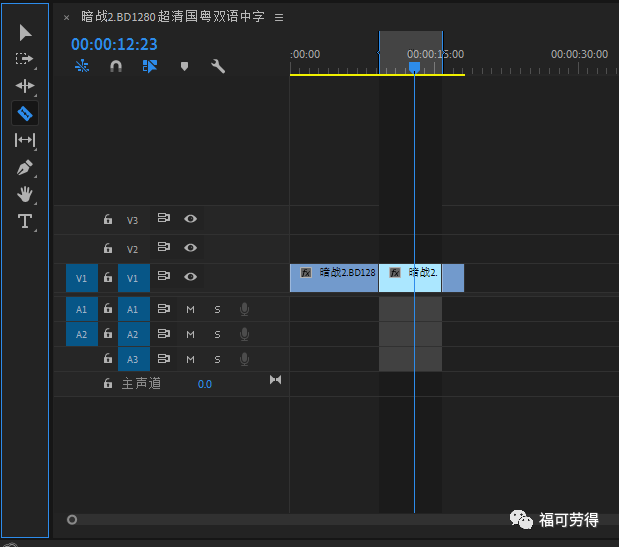
Task: Toggle lock on track A1
Action: click(108, 309)
